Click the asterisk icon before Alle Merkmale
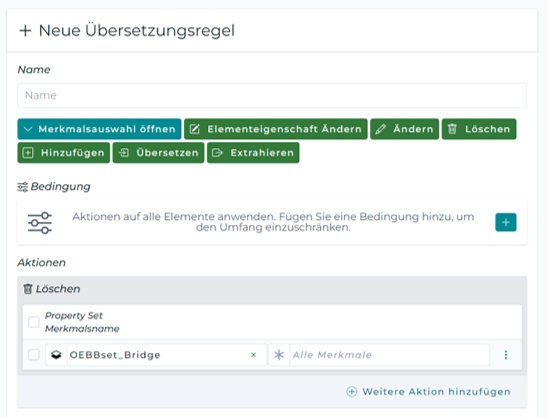This screenshot has height=418, width=548. [x=279, y=355]
